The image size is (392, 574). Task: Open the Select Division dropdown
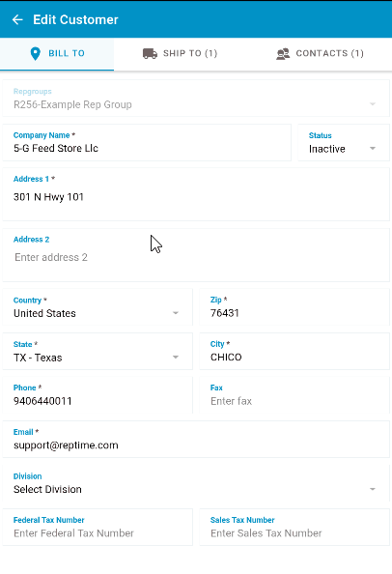[196, 483]
